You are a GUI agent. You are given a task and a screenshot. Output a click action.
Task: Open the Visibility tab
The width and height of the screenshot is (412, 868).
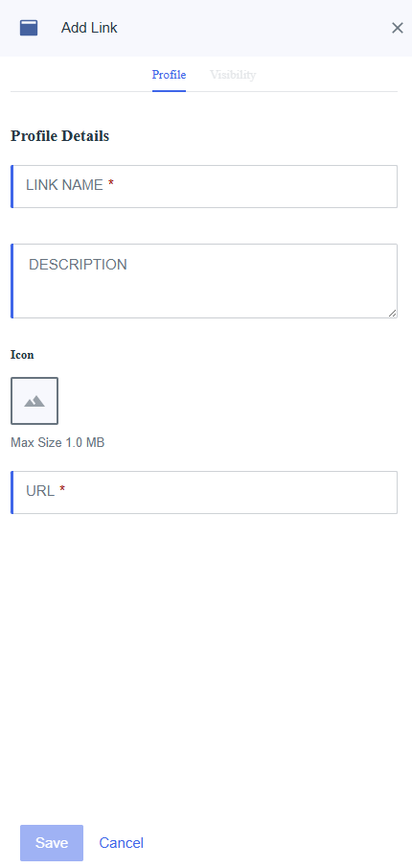coord(233,75)
